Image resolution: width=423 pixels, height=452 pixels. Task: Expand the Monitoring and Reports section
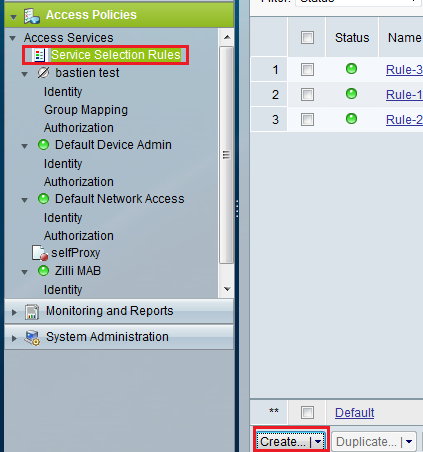(14, 312)
